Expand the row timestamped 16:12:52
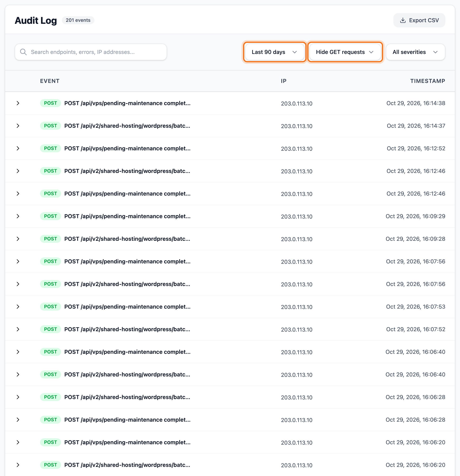This screenshot has height=476, width=460. (18, 148)
